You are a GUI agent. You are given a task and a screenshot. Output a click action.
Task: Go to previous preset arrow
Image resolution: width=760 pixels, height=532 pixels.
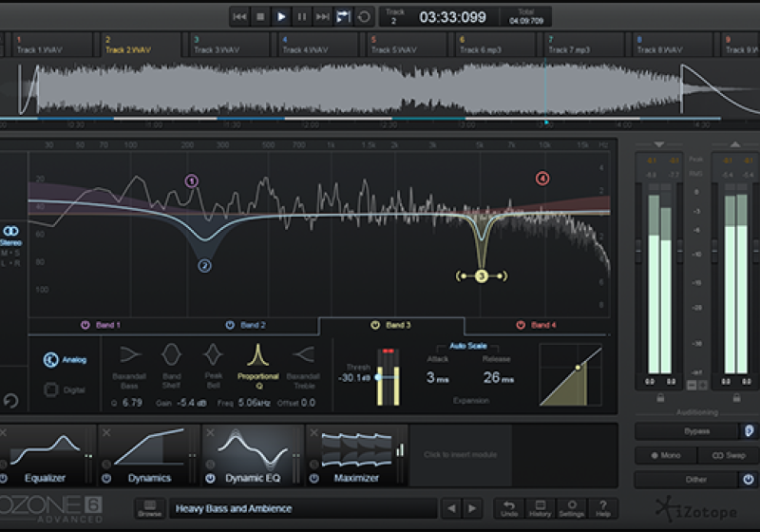pos(452,509)
